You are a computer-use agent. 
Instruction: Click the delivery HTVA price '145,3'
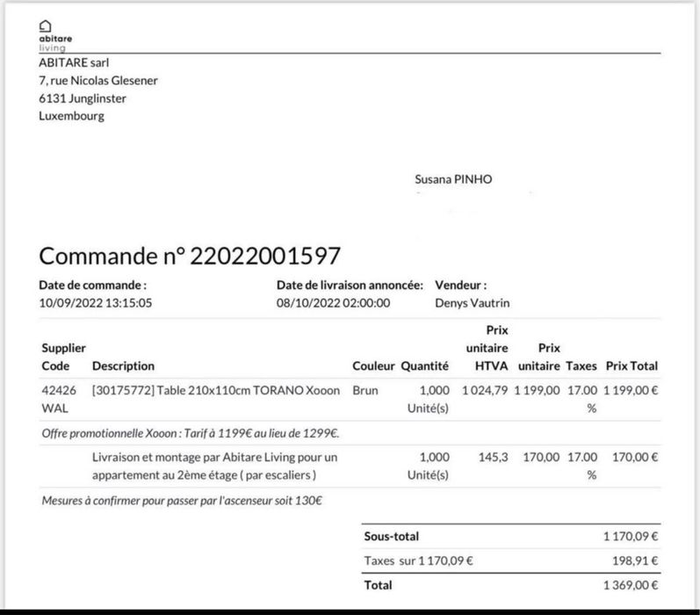pos(494,457)
